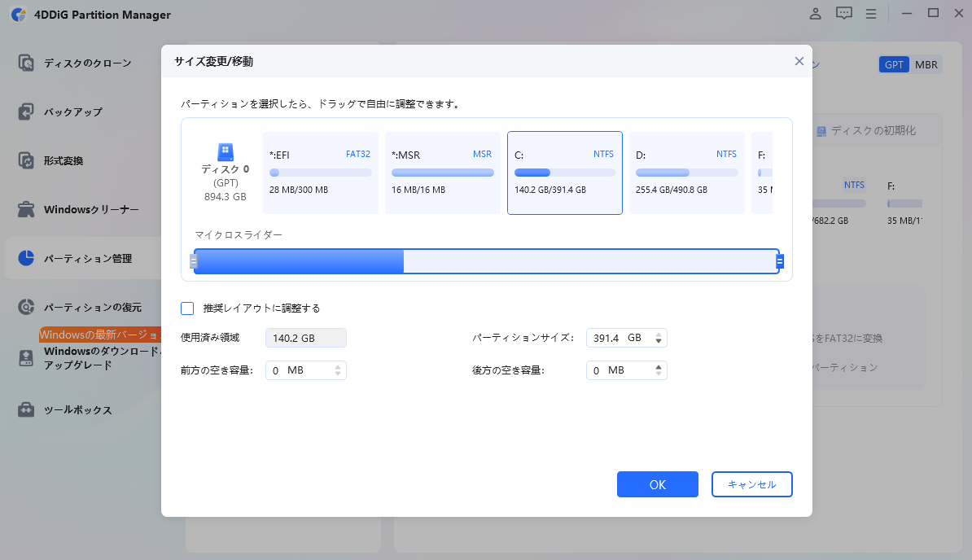Select the GPT toggle
Image resolution: width=972 pixels, height=560 pixels.
[894, 64]
